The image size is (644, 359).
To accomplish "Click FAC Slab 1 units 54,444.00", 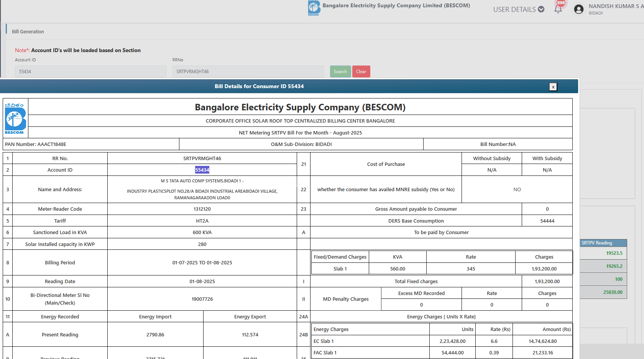I will (x=452, y=353).
